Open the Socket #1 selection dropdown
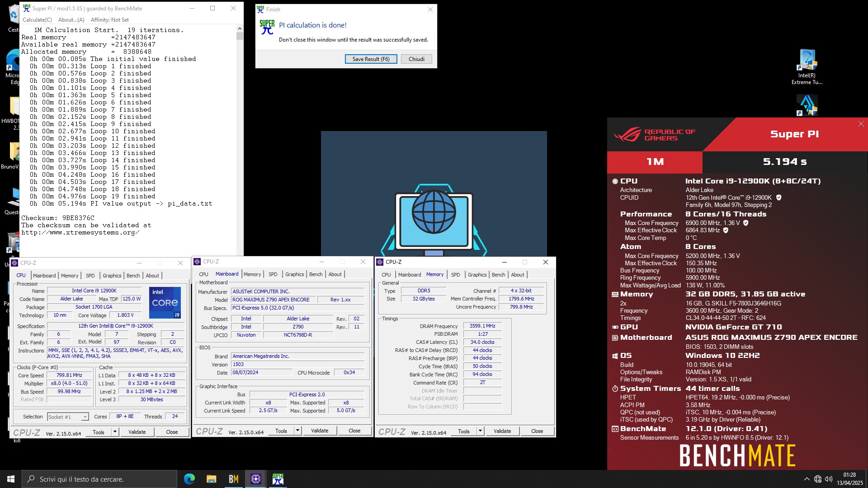 tap(68, 417)
